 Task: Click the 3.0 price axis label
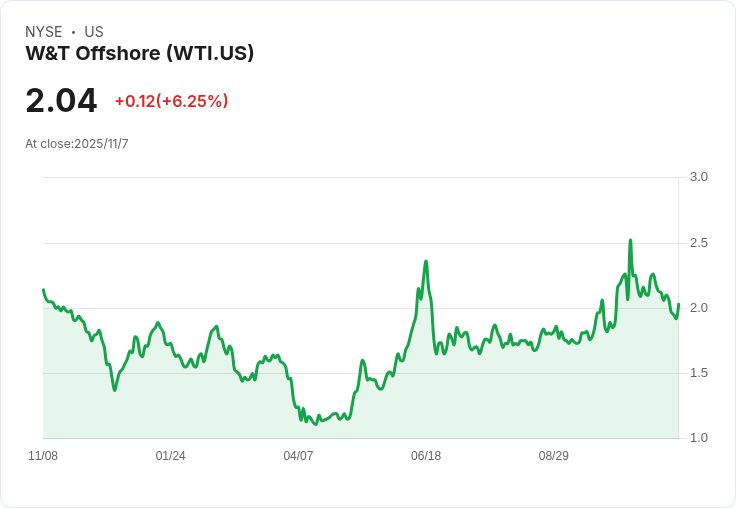698,177
